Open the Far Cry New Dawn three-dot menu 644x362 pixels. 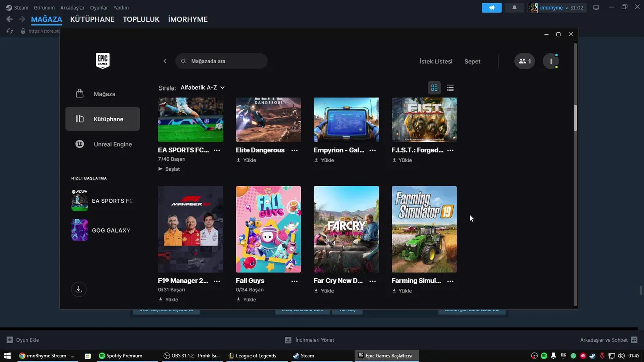pos(373,281)
